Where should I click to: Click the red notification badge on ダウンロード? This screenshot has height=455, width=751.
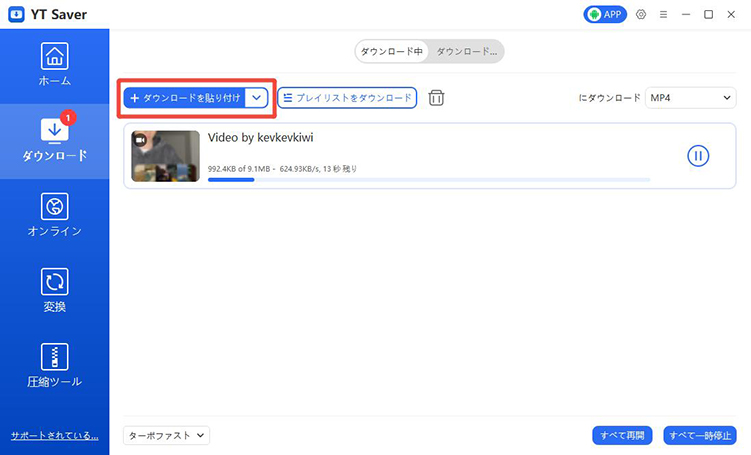point(68,117)
